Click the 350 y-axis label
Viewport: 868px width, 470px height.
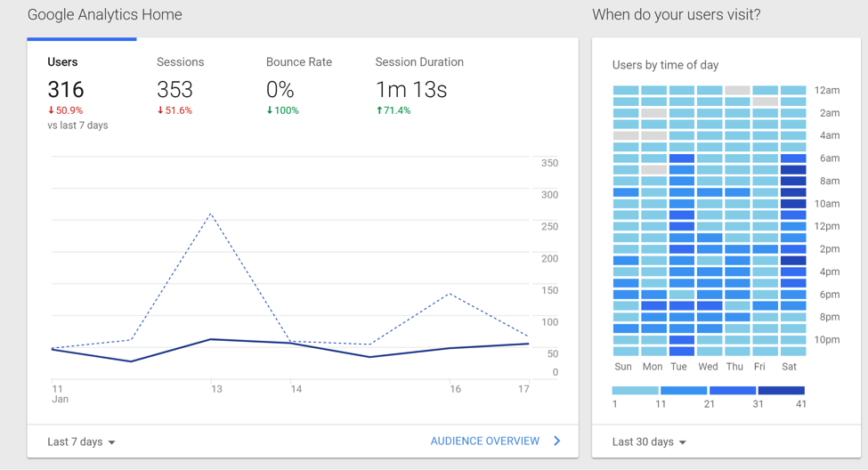[549, 163]
